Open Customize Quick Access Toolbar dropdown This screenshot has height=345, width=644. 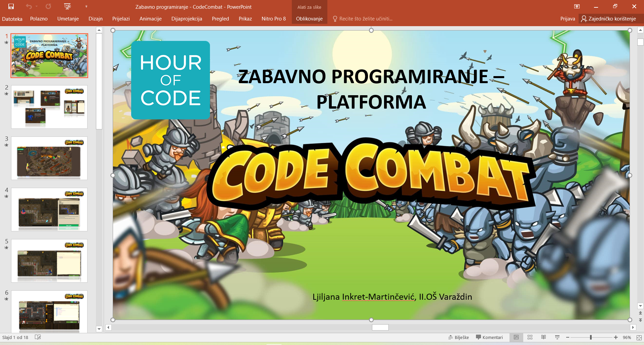click(86, 6)
